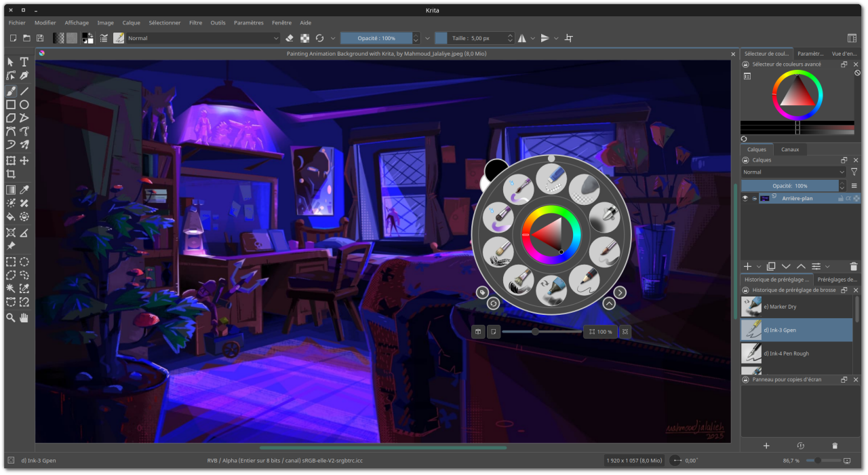
Task: Add a screenshot panel entry with plus
Action: point(766,446)
